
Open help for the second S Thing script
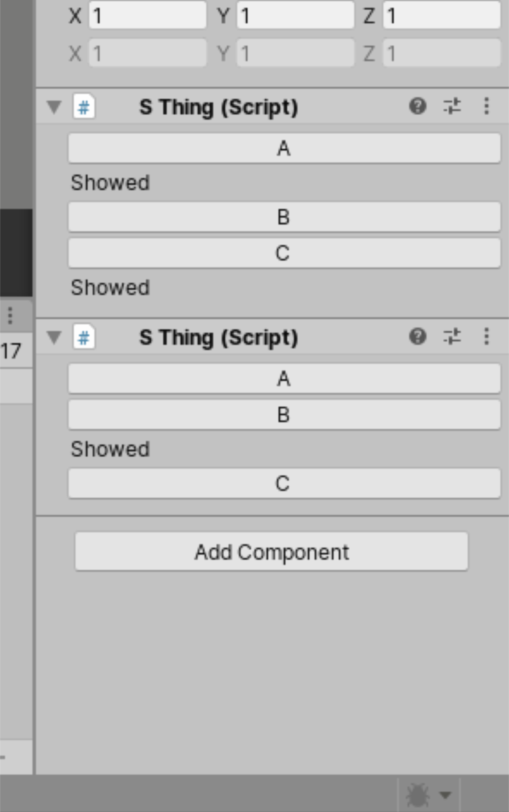pos(417,337)
